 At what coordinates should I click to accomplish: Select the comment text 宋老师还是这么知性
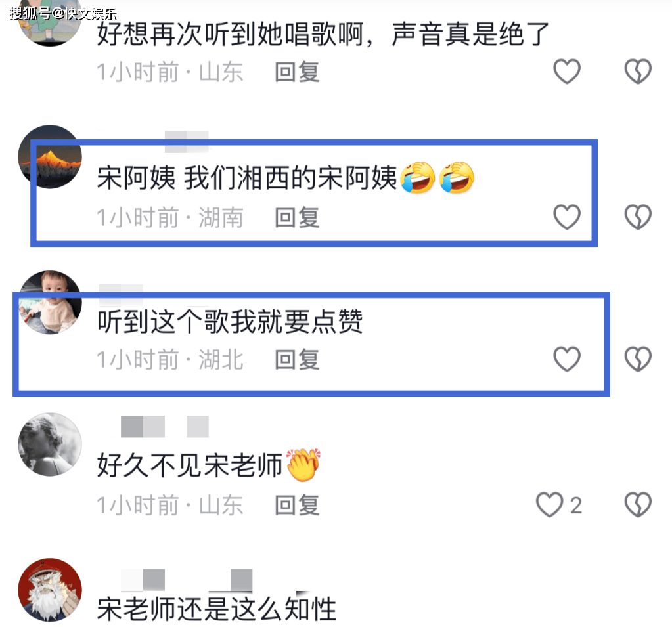216,609
